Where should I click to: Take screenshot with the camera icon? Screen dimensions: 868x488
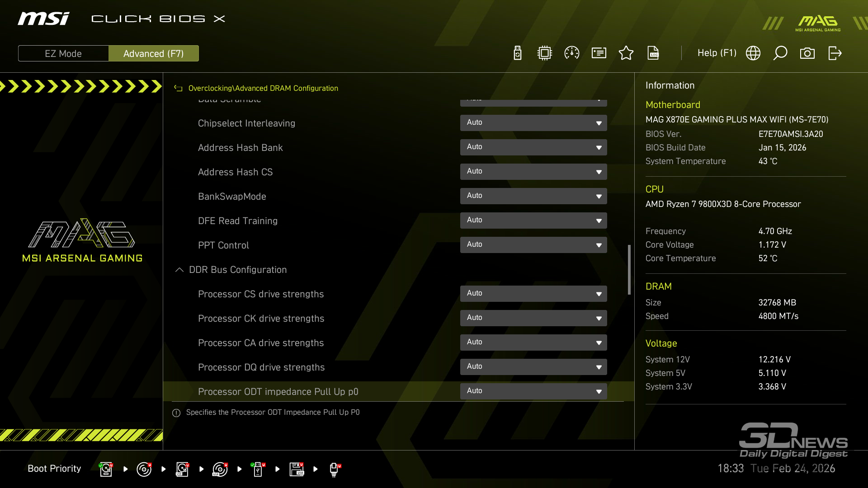pos(807,53)
